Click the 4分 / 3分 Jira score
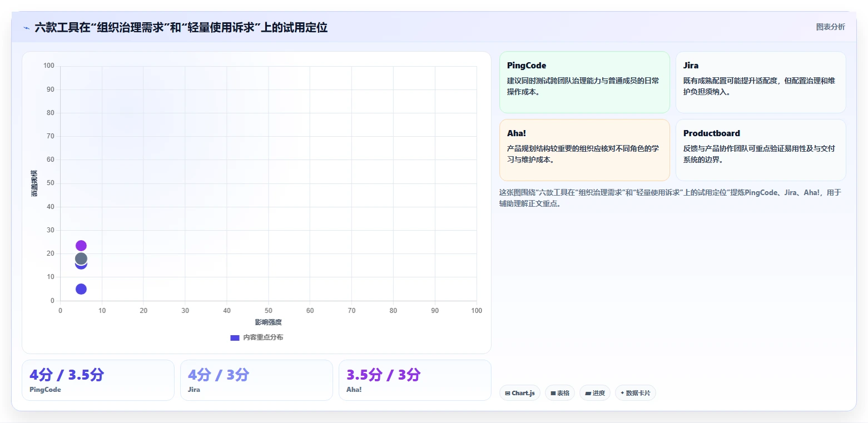This screenshot has height=423, width=868. point(219,375)
